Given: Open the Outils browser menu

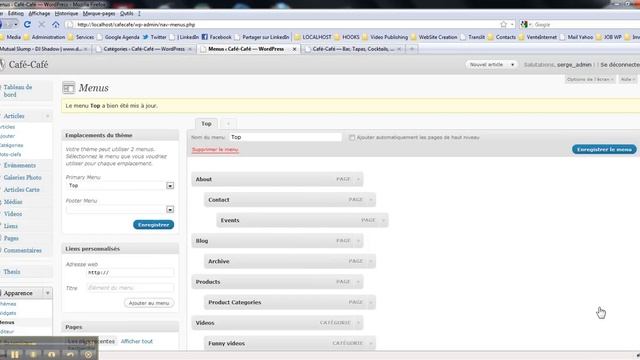Looking at the screenshot, I should 127,13.
